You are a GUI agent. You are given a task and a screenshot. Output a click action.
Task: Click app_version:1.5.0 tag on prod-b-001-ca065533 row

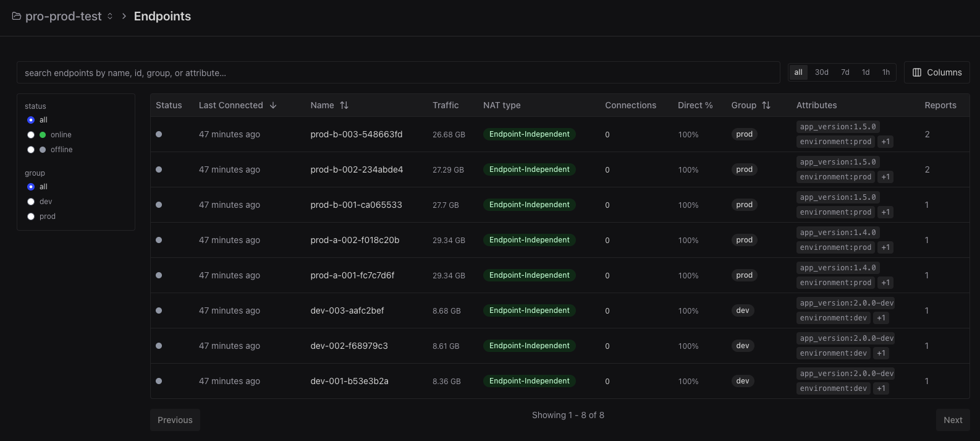point(838,197)
